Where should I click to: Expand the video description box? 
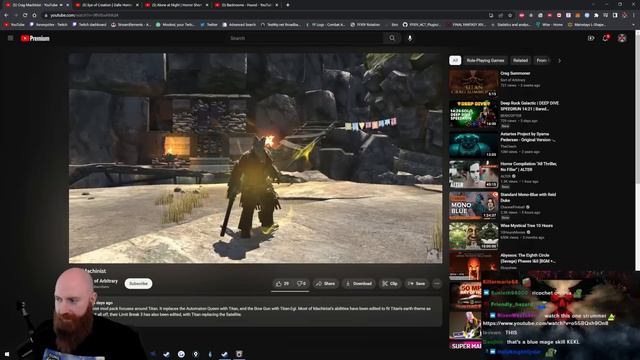(x=256, y=312)
